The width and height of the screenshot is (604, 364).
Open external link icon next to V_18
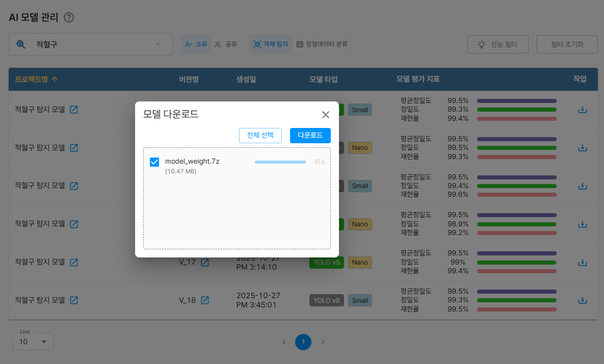205,300
